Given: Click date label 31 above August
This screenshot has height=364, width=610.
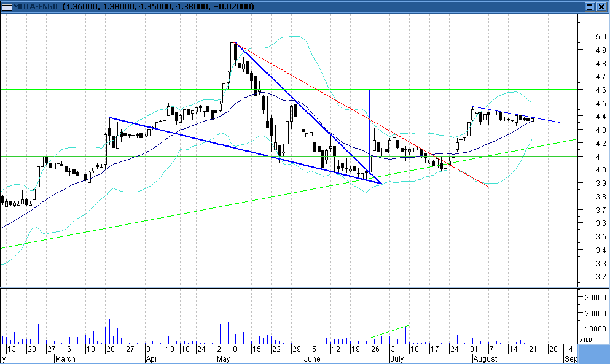Looking at the screenshot, I should click(x=474, y=349).
